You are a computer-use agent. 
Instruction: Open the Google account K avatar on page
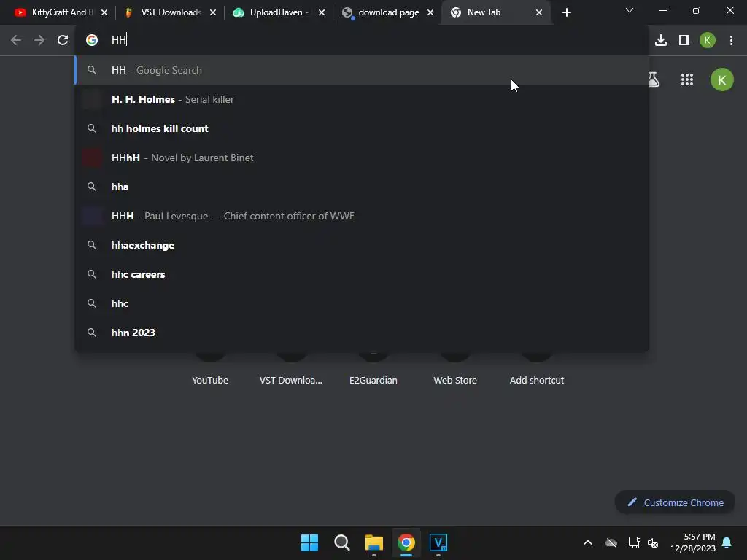click(x=722, y=79)
